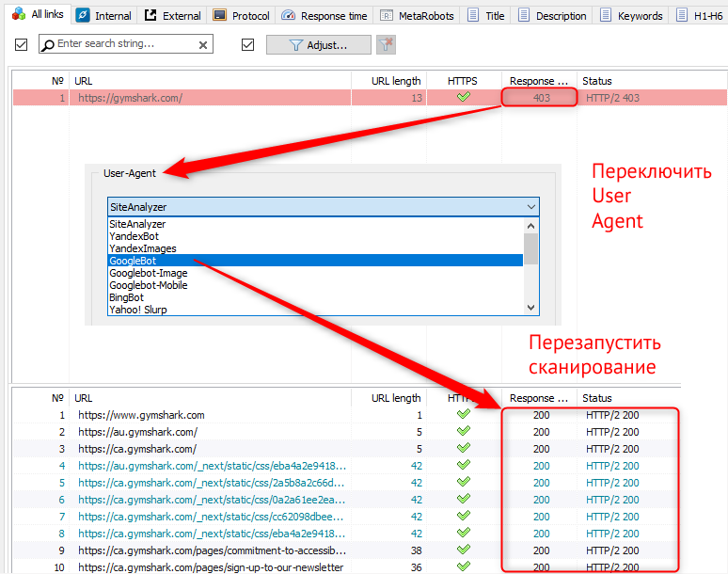The image size is (728, 574).
Task: Switch to the Internal tab
Action: click(104, 16)
